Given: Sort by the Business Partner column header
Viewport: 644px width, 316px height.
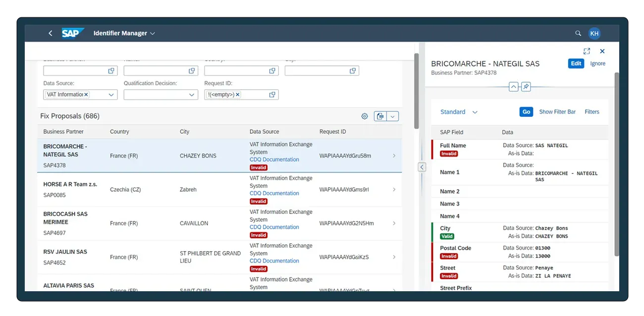Looking at the screenshot, I should point(63,132).
